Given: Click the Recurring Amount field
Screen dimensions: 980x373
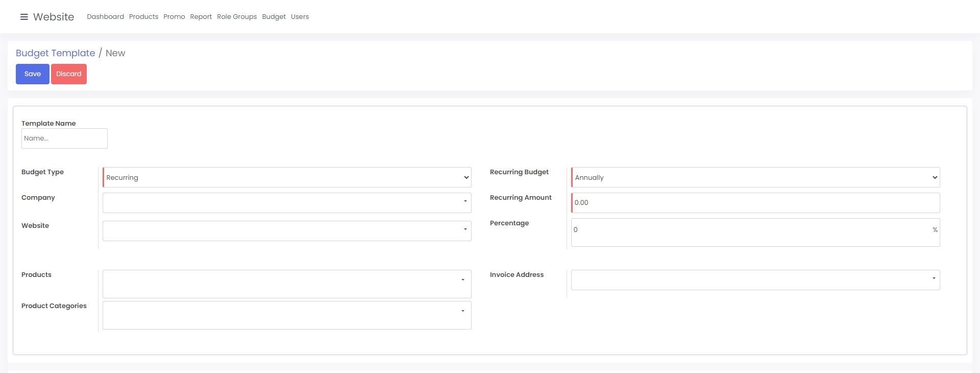Looking at the screenshot, I should 755,203.
